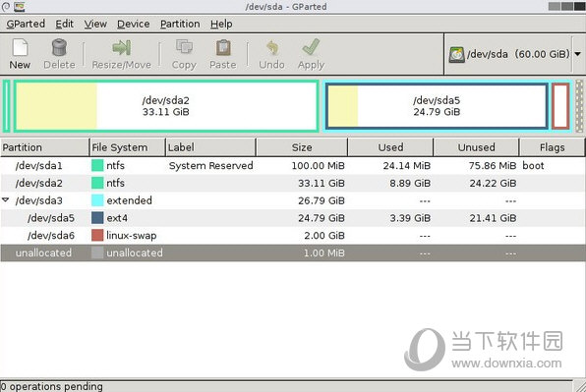Click the 100.00 MiB size cell
This screenshot has height=392, width=586.
pos(318,165)
